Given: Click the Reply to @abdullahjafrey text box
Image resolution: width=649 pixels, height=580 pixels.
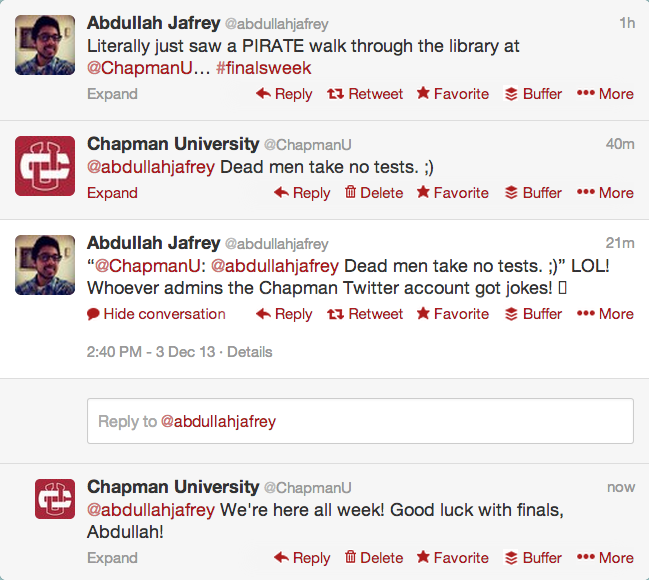Looking at the screenshot, I should click(360, 421).
